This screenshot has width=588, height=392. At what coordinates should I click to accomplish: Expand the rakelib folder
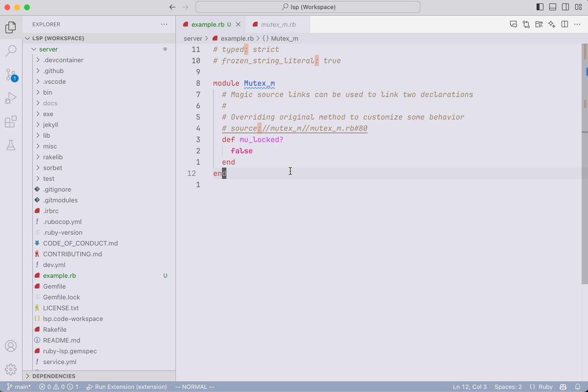tap(99, 157)
